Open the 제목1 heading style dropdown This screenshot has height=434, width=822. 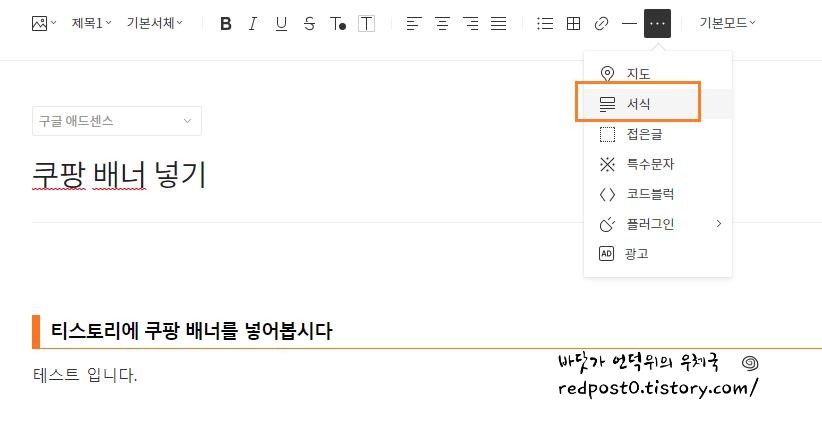(x=92, y=23)
